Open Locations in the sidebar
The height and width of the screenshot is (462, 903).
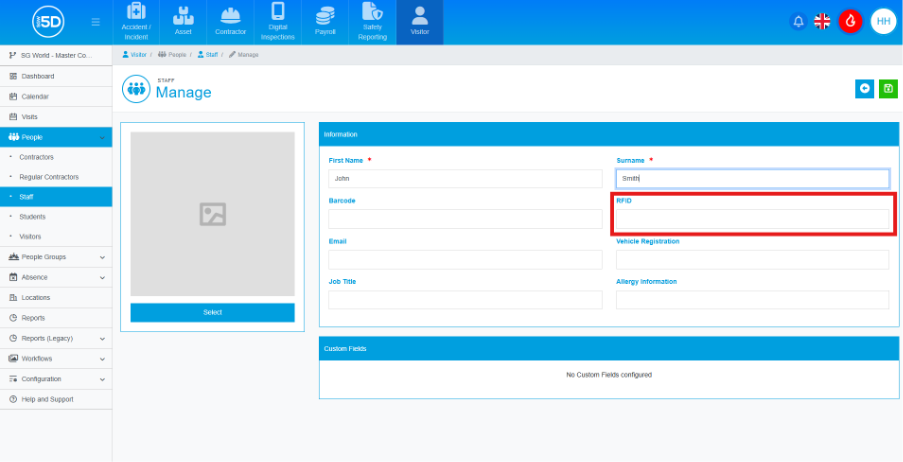pos(56,298)
